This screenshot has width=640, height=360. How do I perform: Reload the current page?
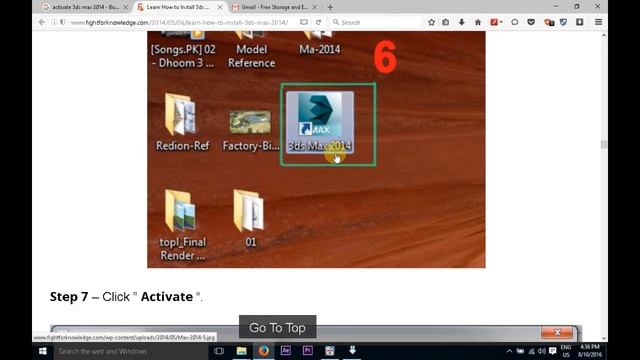[318, 22]
